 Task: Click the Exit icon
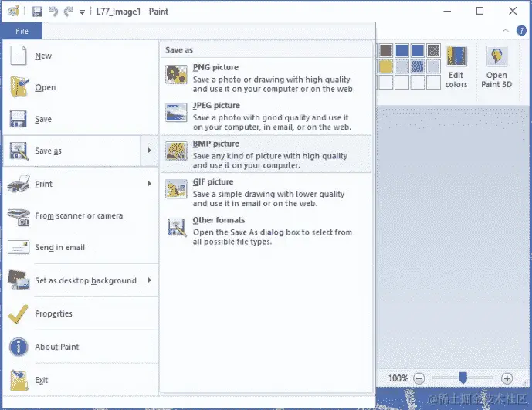[x=19, y=380]
